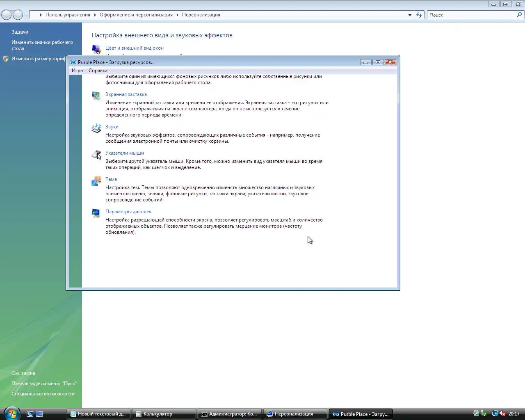This screenshot has width=525, height=420.
Task: Click the Purble Place title bar icon
Action: tap(73, 62)
